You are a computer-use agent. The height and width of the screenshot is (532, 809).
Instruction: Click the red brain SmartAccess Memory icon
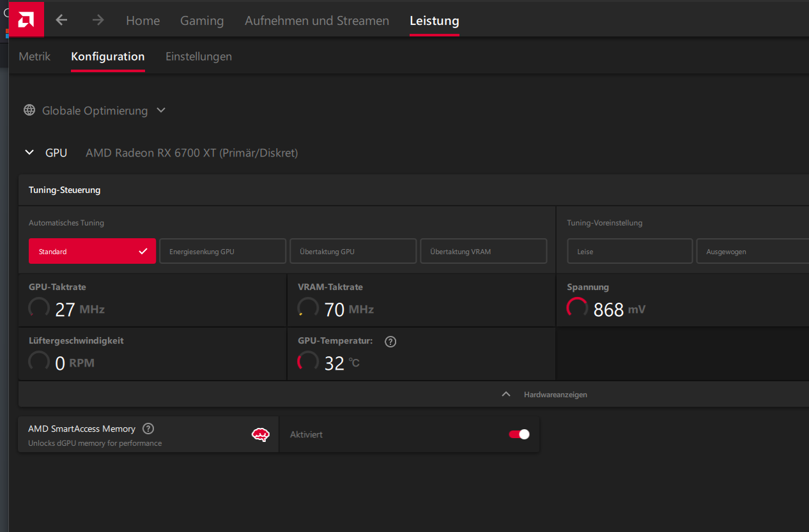[x=261, y=435]
